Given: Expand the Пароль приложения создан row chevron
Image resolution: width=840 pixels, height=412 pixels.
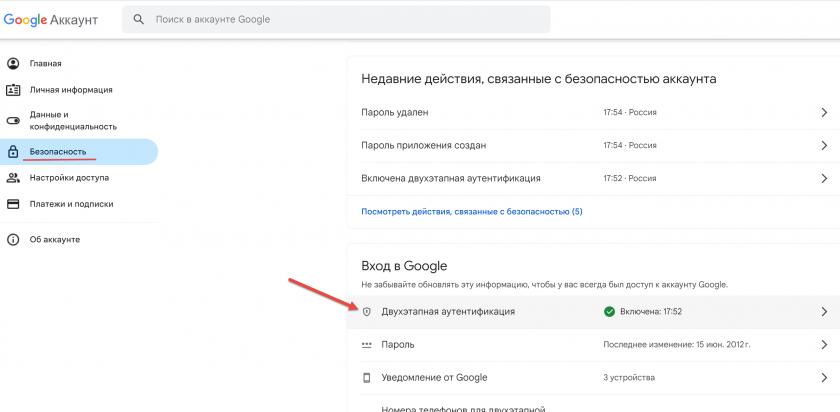Looking at the screenshot, I should pyautogui.click(x=823, y=146).
